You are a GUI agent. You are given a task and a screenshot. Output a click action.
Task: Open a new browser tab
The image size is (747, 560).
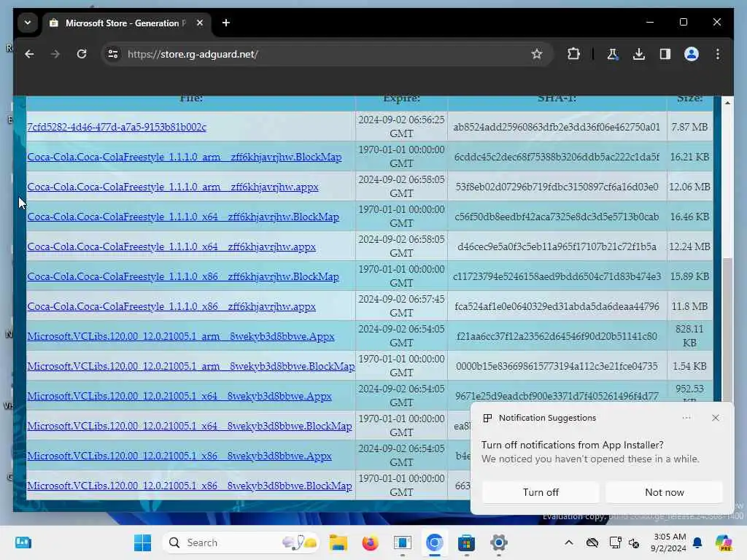(x=226, y=23)
